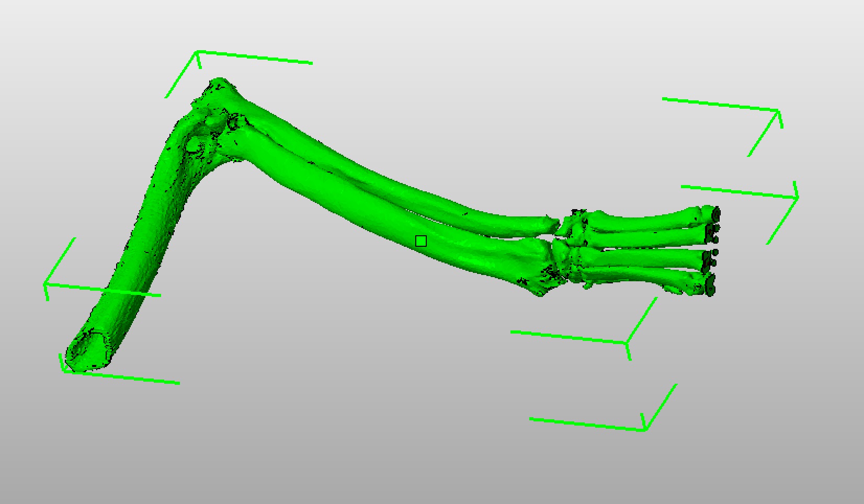Select the leftmost bounding box corner bracket
Viewport: 864px width, 504px height.
(x=46, y=284)
